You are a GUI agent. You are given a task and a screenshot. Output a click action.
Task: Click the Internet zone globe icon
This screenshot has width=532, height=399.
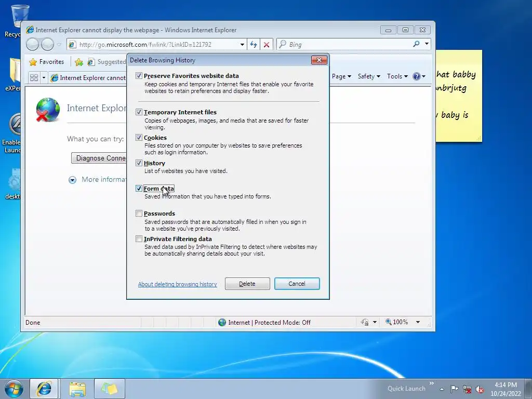pos(222,322)
